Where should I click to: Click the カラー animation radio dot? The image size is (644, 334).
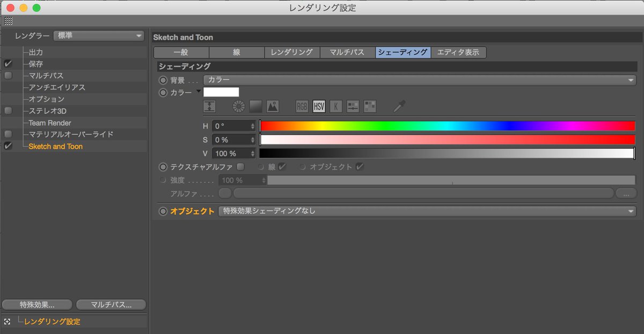(x=163, y=92)
